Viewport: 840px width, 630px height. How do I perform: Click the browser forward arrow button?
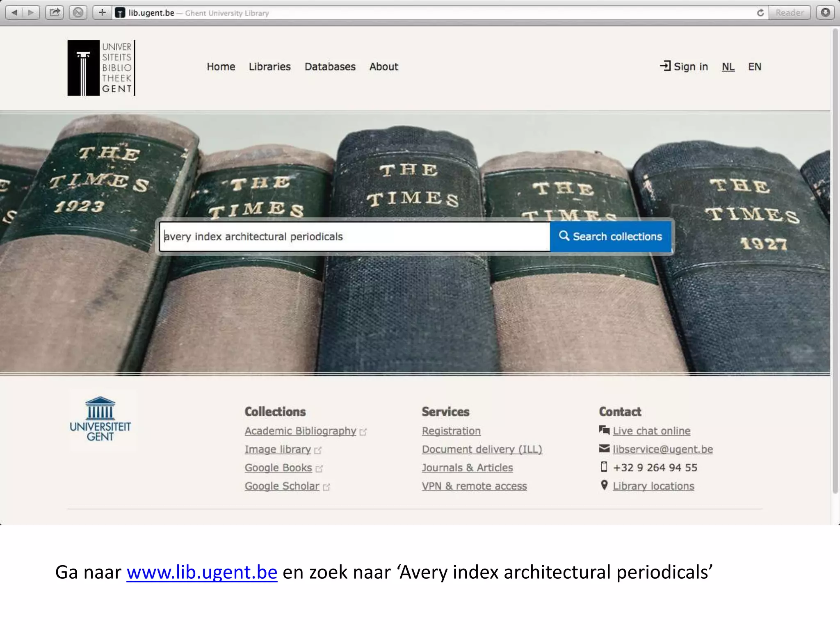pos(31,12)
